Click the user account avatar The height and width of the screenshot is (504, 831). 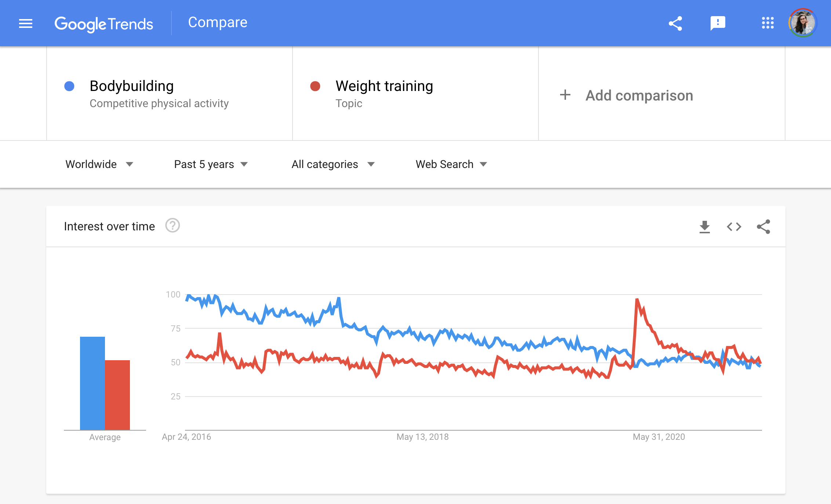tap(802, 23)
